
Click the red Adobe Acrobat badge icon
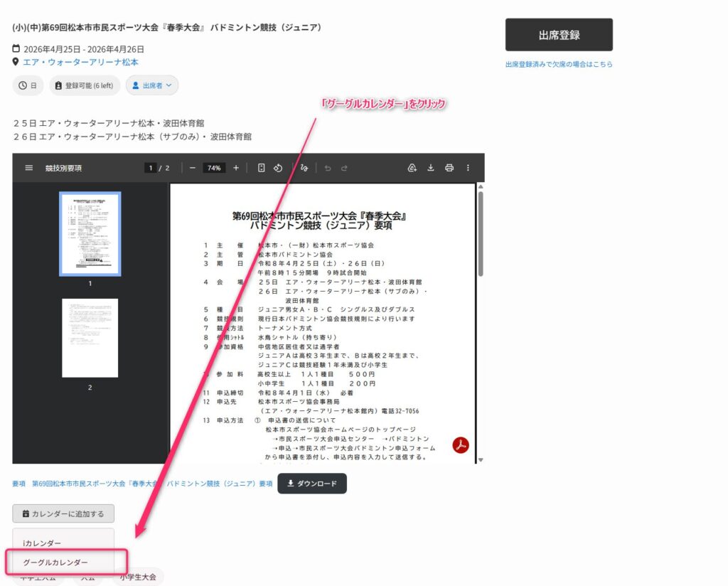pos(461,445)
